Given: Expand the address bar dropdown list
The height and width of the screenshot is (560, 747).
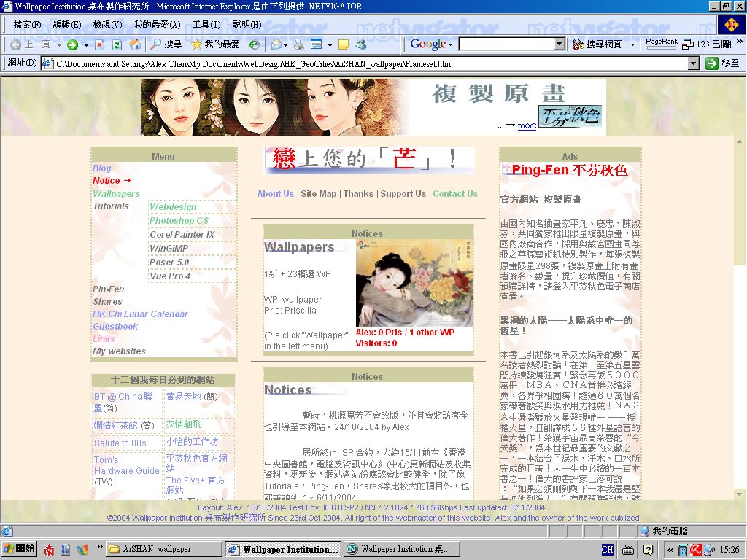Looking at the screenshot, I should [694, 63].
